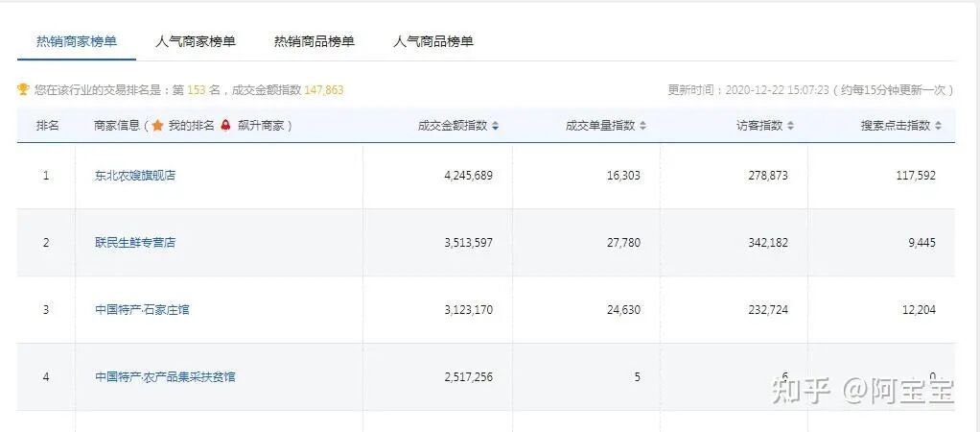Viewport: 980px width, 432px height.
Task: Click the trophy icon beside ranking notice
Action: [x=23, y=89]
